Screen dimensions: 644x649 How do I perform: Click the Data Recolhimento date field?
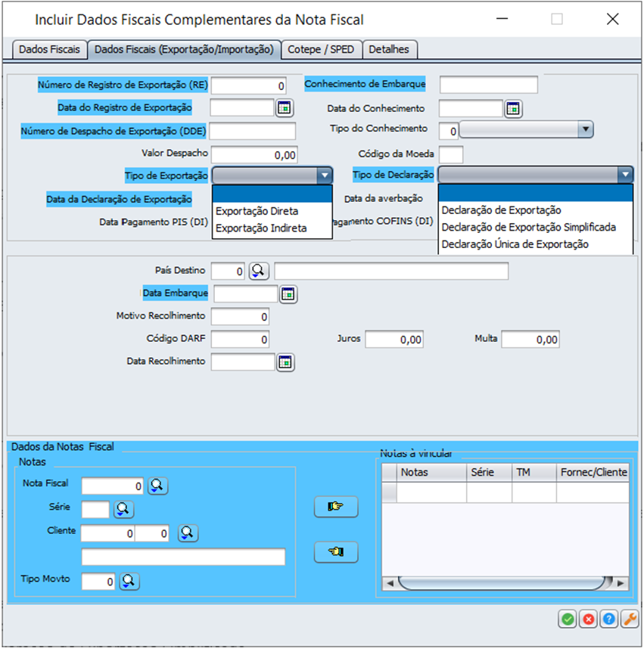click(x=243, y=362)
